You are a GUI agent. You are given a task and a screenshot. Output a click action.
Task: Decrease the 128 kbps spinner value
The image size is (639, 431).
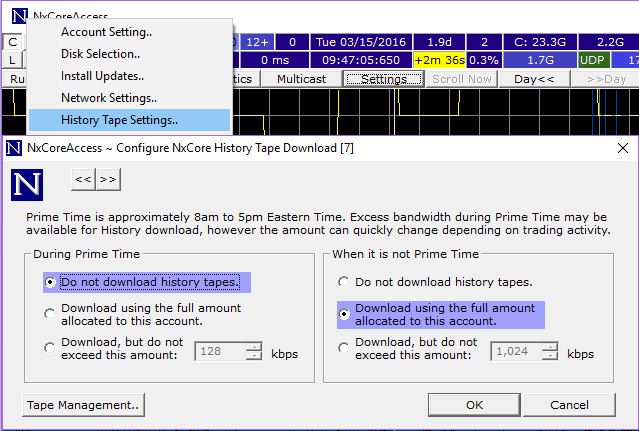tap(254, 356)
